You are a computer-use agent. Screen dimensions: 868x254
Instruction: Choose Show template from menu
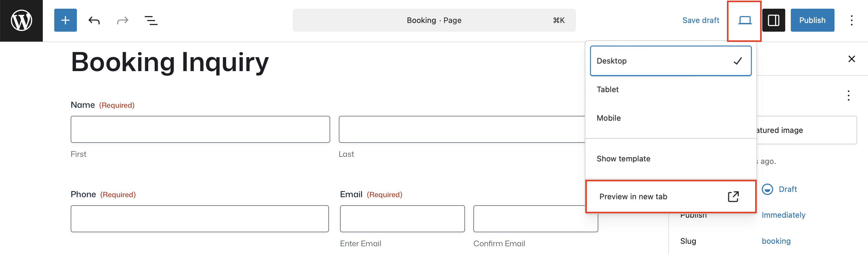[x=671, y=159]
